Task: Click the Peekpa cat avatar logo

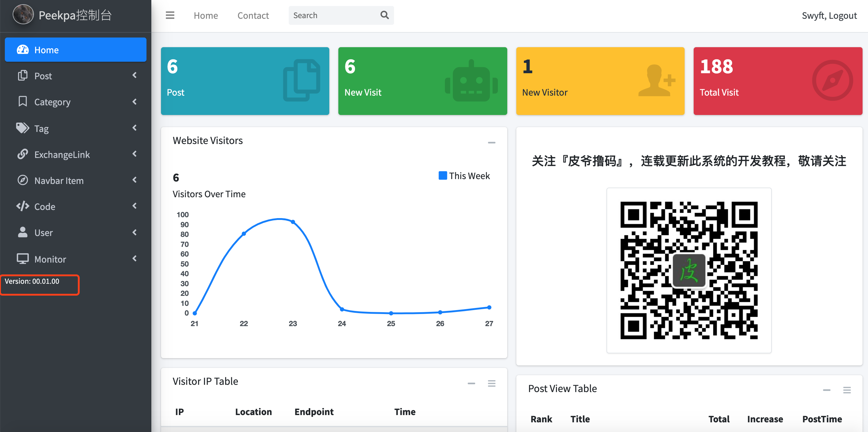Action: (23, 15)
